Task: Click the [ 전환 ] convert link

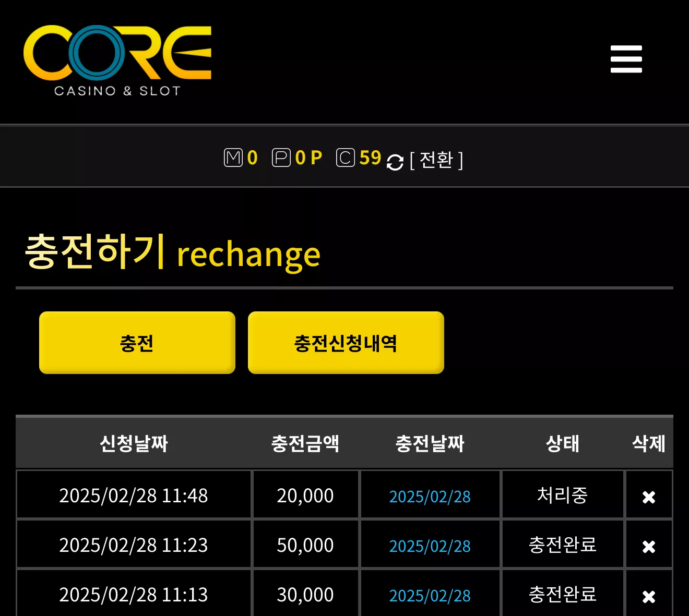Action: (x=436, y=160)
